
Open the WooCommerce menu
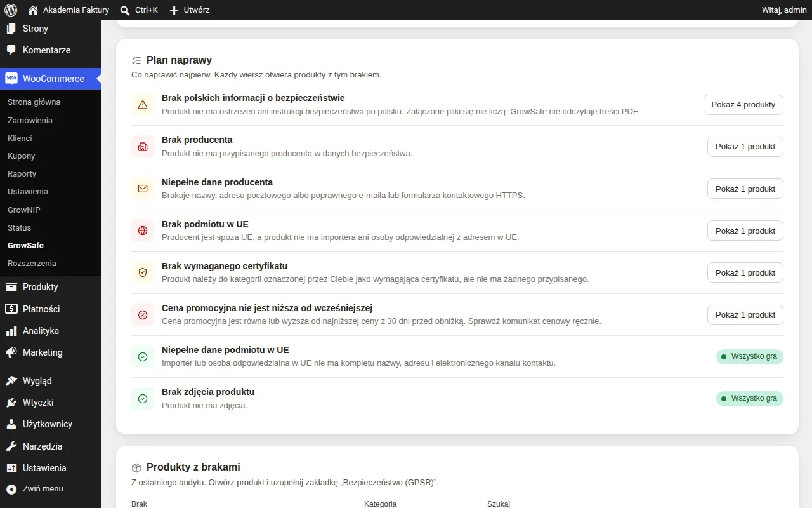[51, 79]
